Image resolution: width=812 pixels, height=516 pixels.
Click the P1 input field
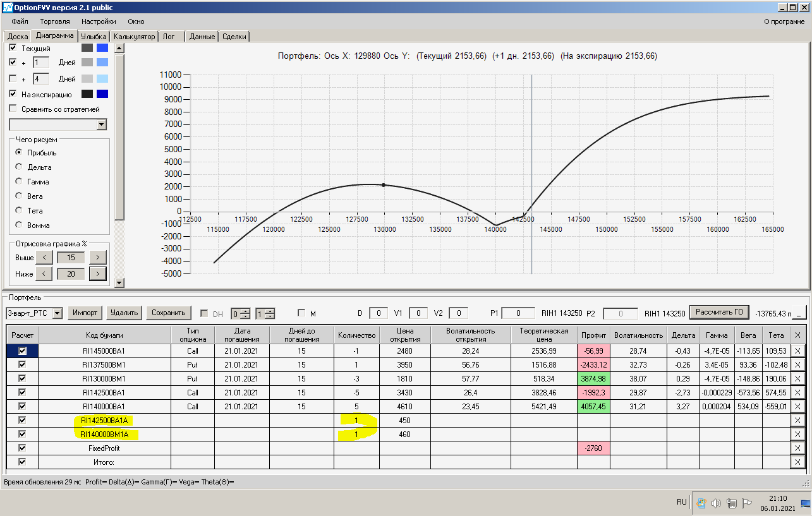coord(518,313)
